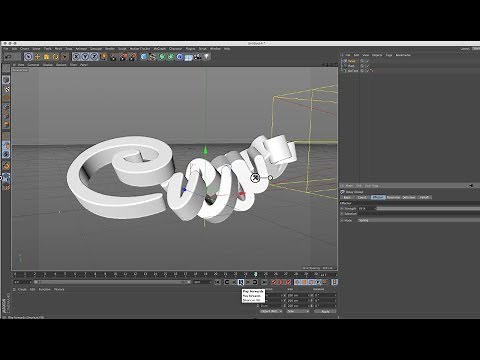The image size is (480, 360).
Task: Toggle the X axis lock
Action: (76, 57)
